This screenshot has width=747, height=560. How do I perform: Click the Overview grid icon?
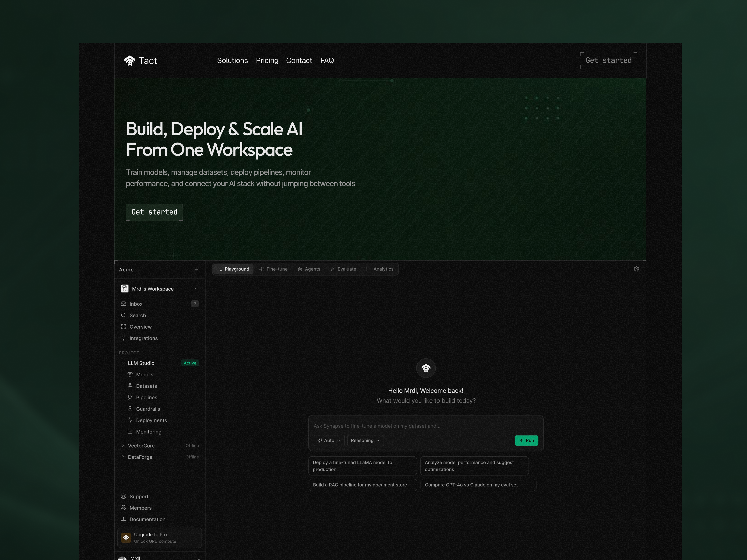[x=123, y=327]
